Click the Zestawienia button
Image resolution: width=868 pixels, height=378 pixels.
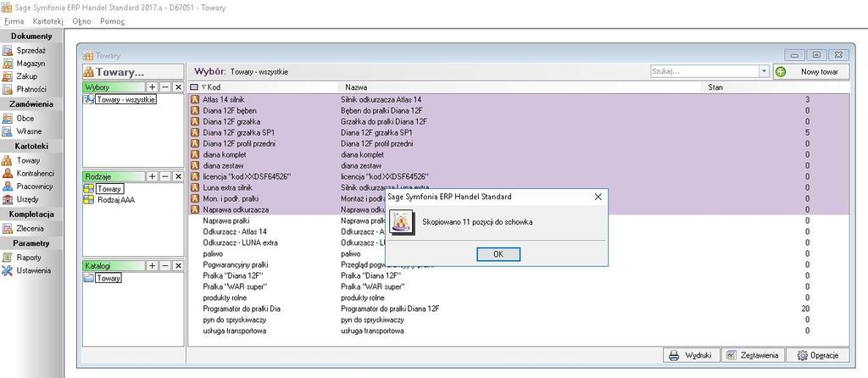coord(754,355)
